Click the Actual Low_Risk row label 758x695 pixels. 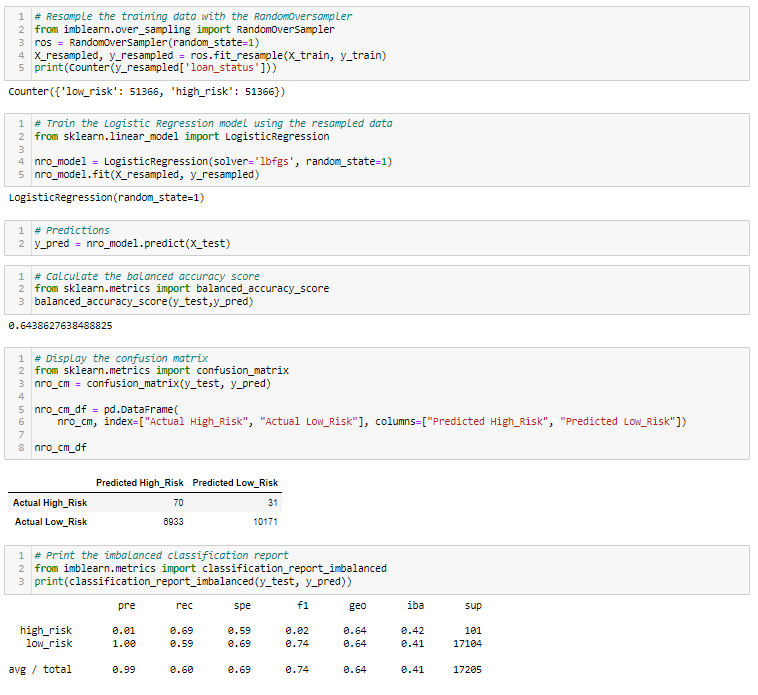(51, 522)
